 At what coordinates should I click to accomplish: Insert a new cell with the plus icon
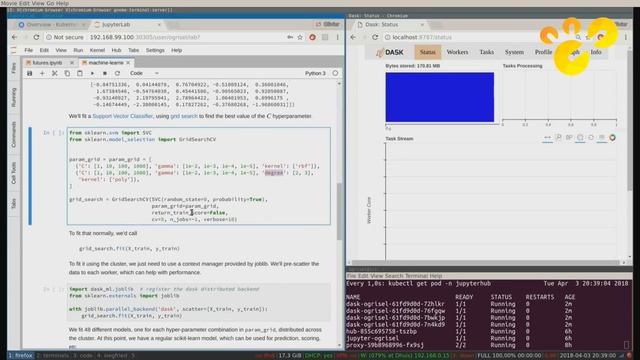42,73
